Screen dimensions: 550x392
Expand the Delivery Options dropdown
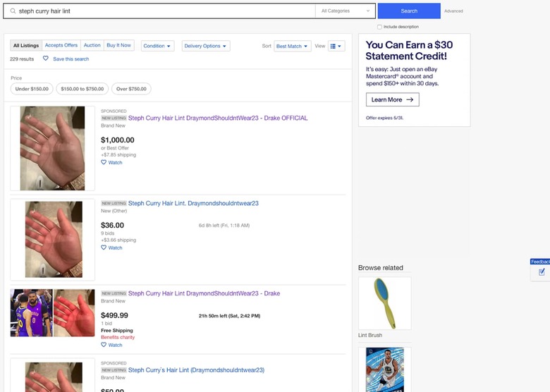click(x=206, y=46)
